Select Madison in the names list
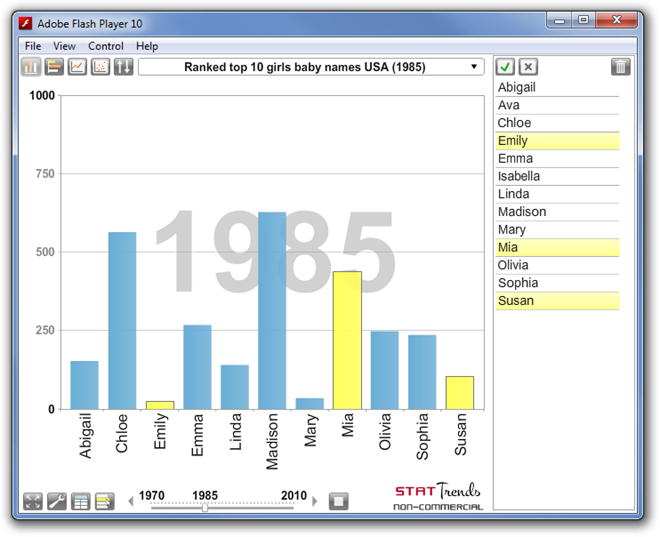Image resolution: width=660 pixels, height=537 pixels. [557, 212]
